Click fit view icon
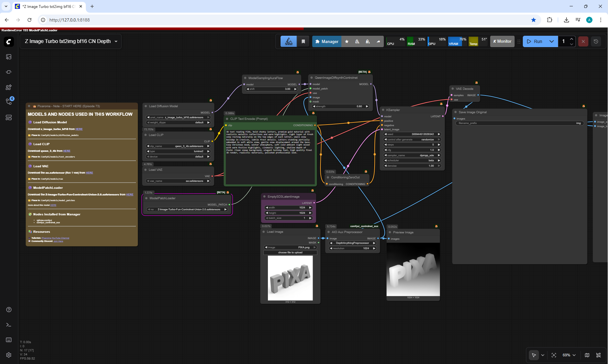The width and height of the screenshot is (608, 364). (x=554, y=355)
